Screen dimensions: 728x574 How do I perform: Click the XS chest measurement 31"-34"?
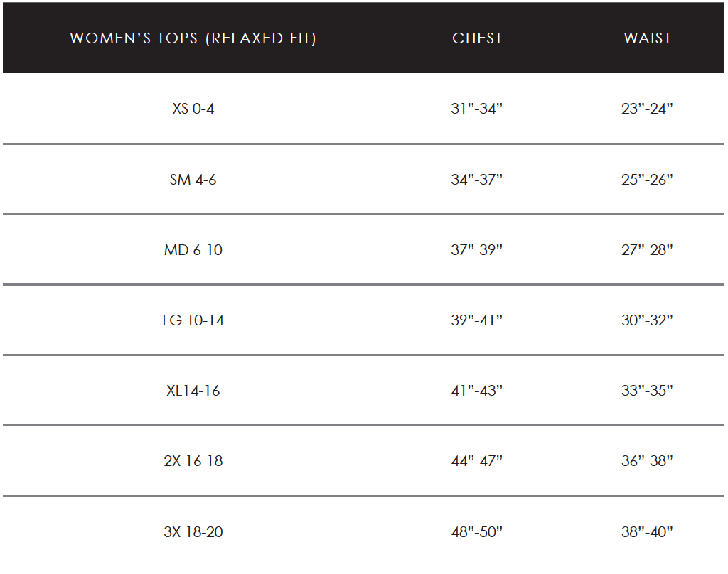476,109
